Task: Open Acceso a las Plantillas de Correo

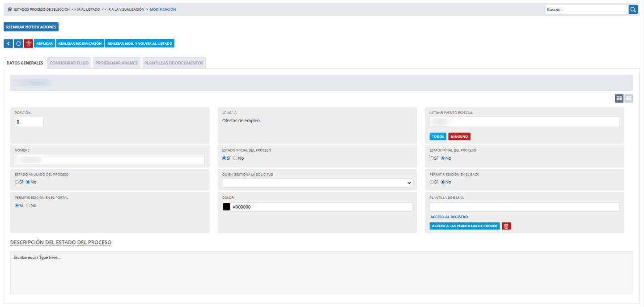Action: (x=465, y=226)
